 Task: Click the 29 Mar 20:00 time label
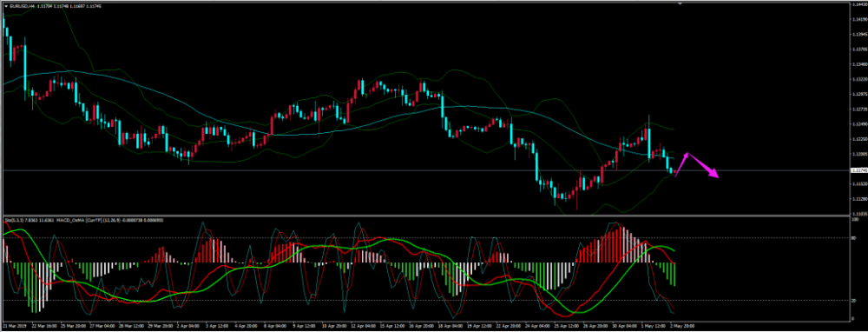coord(161,325)
